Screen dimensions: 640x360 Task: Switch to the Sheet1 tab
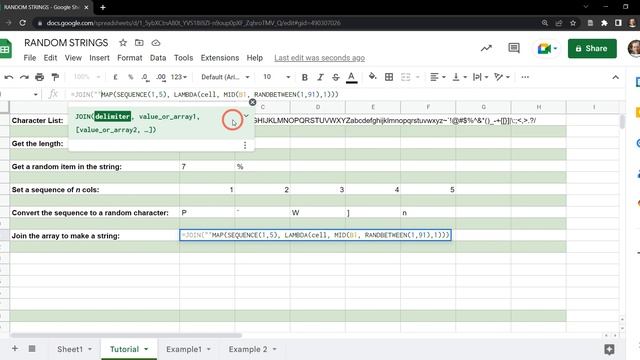click(70, 349)
